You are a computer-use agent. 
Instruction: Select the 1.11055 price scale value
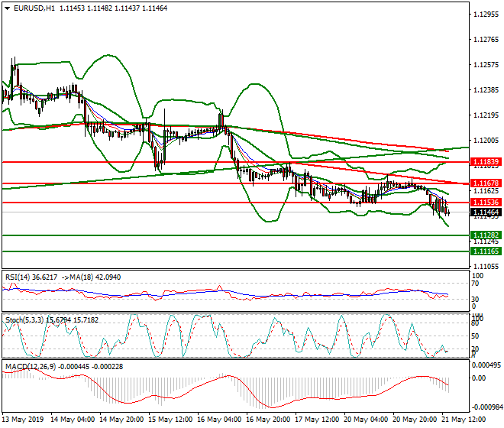point(486,267)
